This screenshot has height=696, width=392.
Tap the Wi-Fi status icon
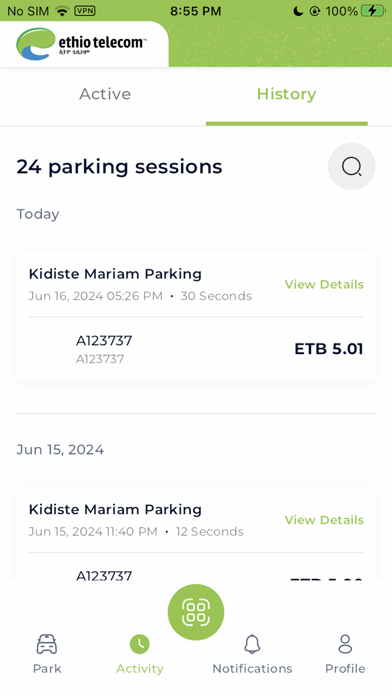coord(62,11)
